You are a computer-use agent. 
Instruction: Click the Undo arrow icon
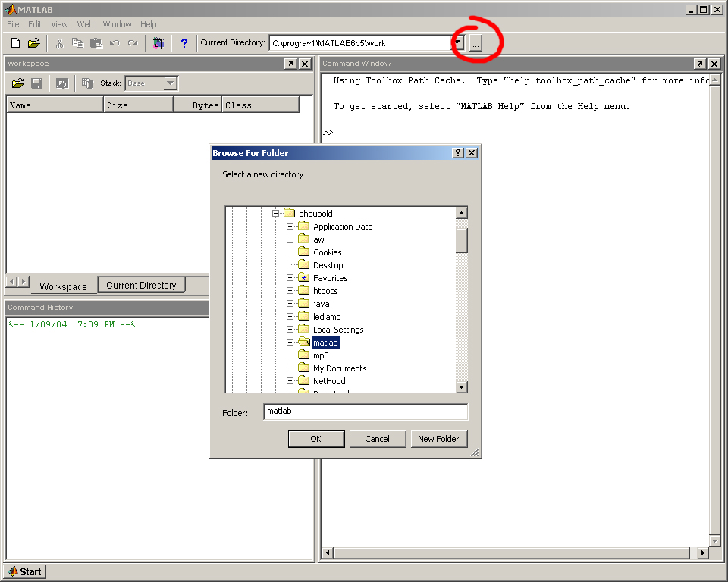point(115,43)
